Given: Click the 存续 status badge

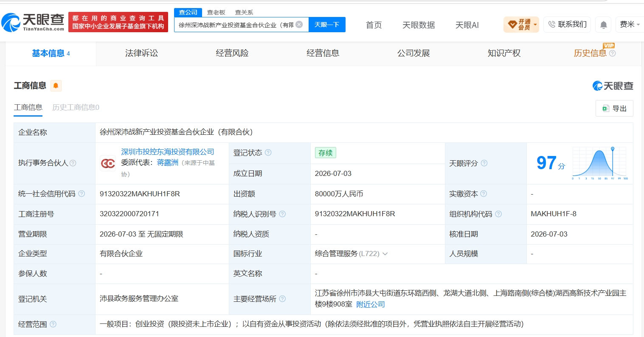Looking at the screenshot, I should (x=326, y=153).
